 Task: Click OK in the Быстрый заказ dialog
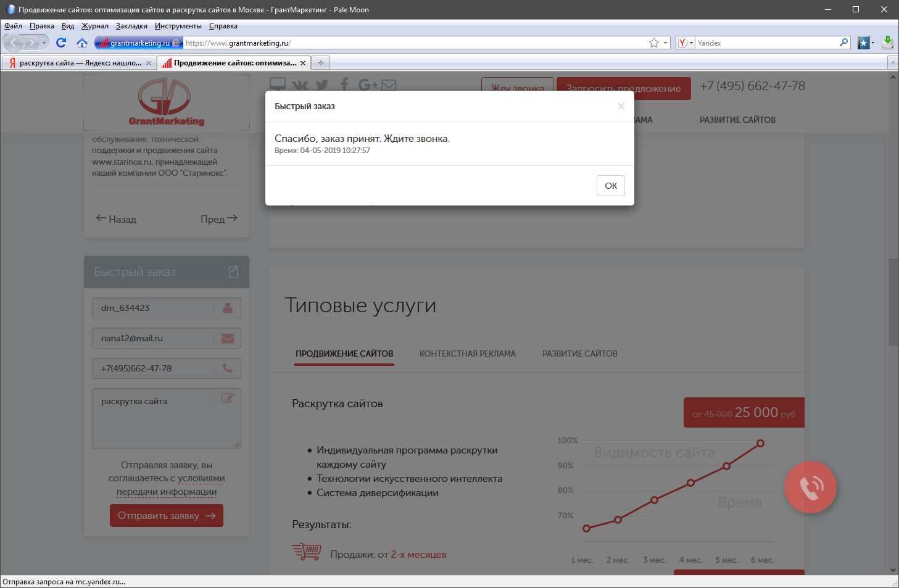(x=611, y=186)
